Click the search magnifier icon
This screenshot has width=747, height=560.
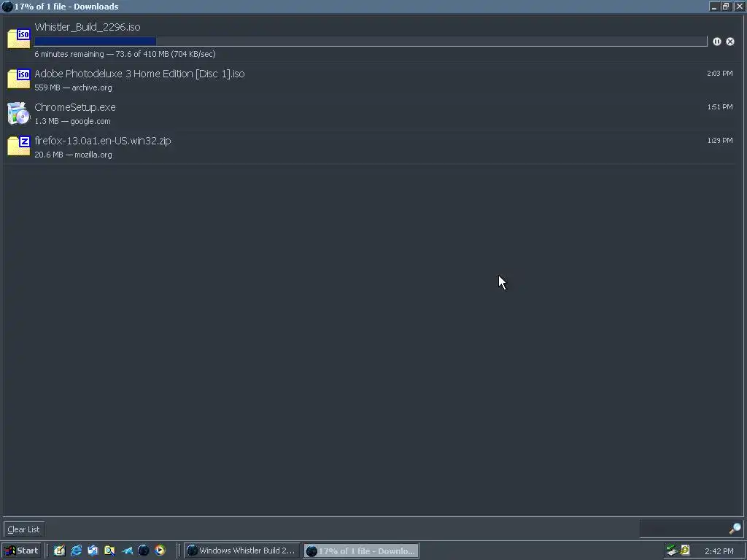tap(735, 529)
